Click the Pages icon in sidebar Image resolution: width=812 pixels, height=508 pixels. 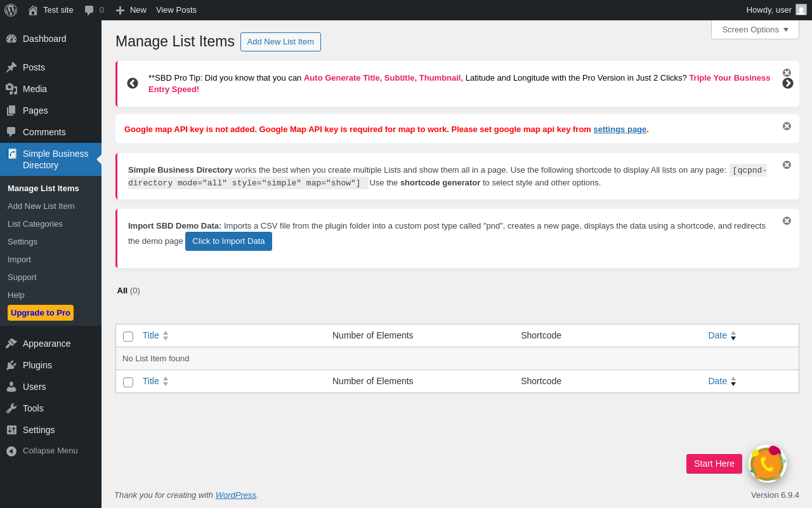coord(11,110)
